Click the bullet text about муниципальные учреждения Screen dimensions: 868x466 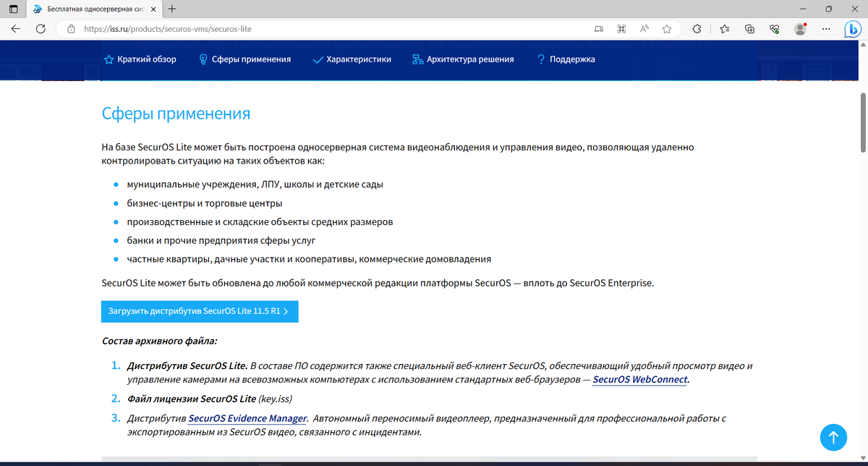coord(255,184)
